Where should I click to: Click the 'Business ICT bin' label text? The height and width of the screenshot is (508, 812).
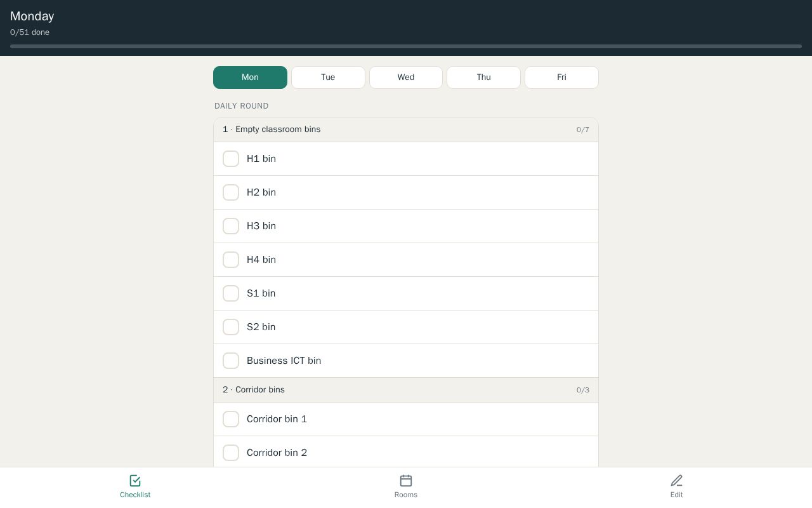coord(284,361)
